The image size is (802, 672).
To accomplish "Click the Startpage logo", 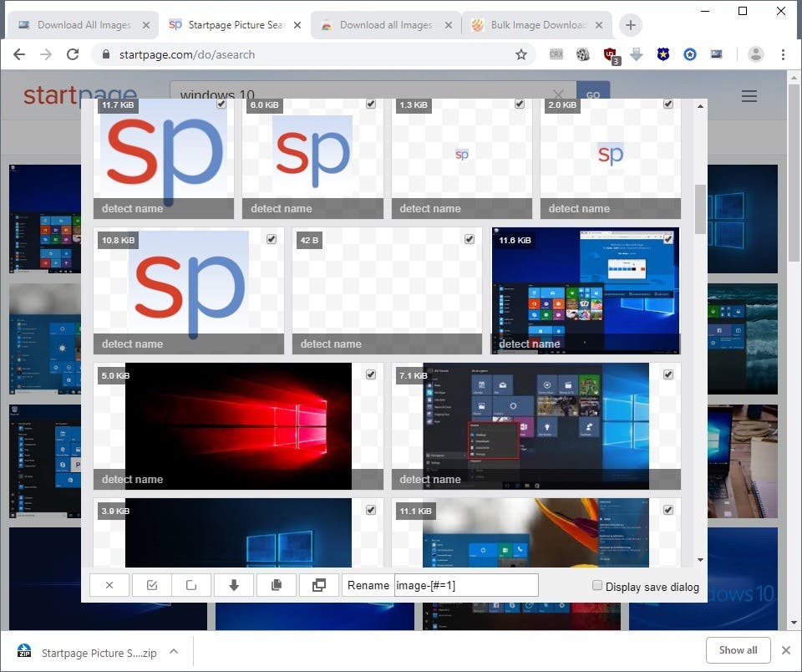I will coord(80,94).
